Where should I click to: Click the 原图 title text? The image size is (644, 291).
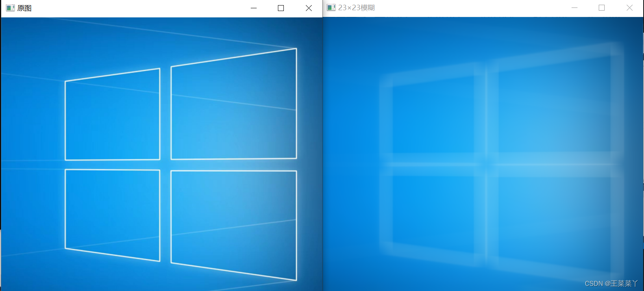click(24, 8)
